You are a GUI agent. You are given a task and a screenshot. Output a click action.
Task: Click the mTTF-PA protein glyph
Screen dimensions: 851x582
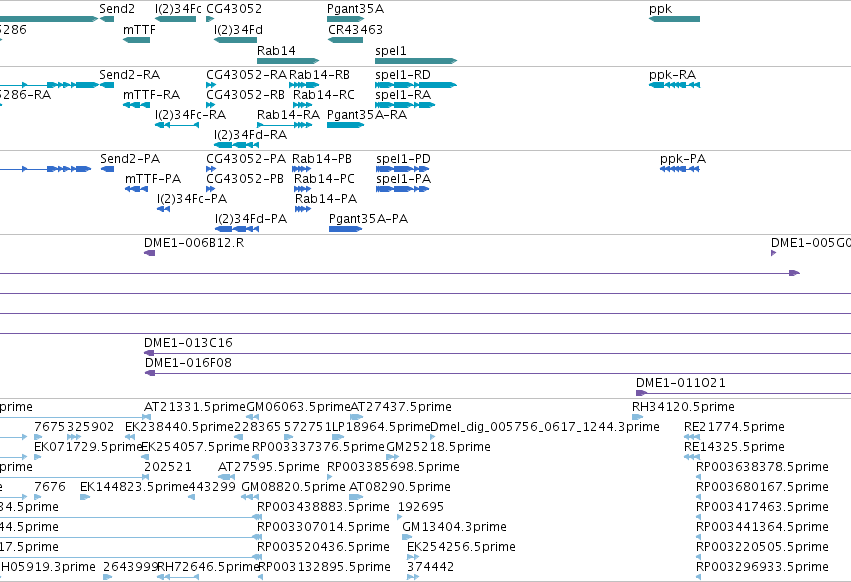[136, 189]
